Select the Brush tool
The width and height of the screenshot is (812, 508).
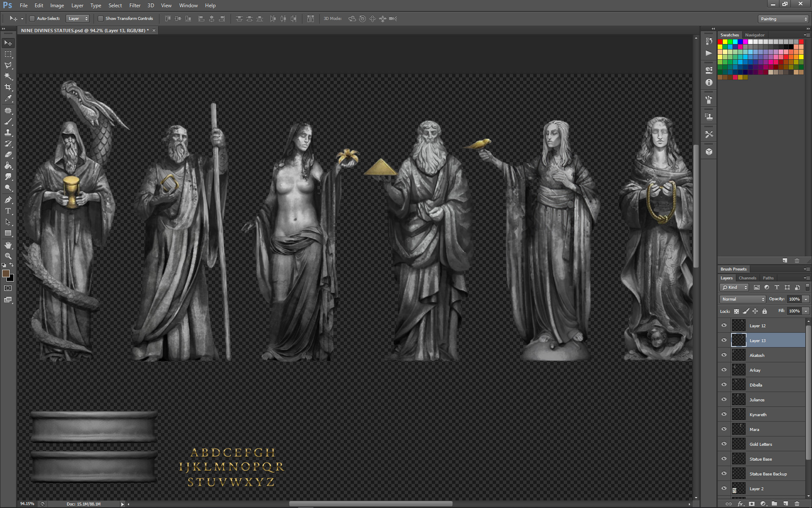point(8,121)
